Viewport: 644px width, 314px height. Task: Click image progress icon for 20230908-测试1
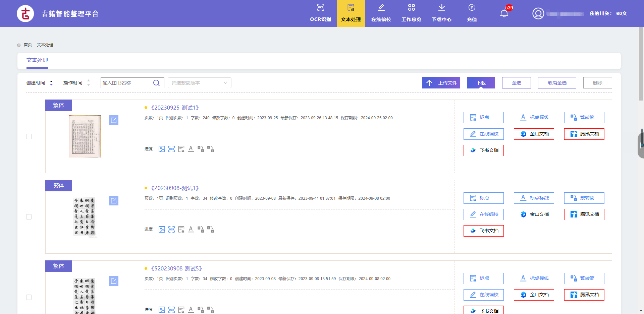pyautogui.click(x=162, y=229)
